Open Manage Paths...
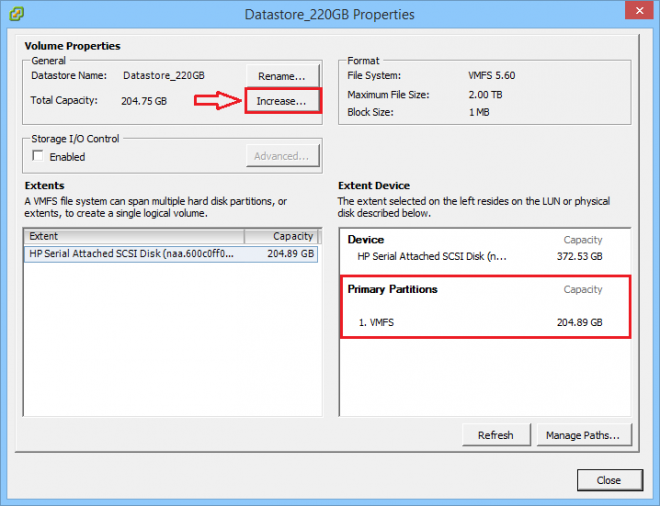The image size is (660, 506). pos(584,435)
